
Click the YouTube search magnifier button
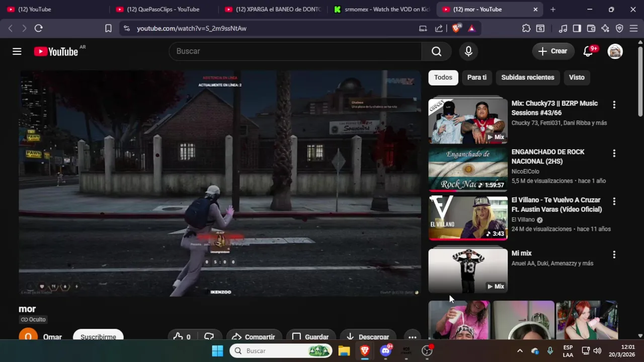pos(436,51)
